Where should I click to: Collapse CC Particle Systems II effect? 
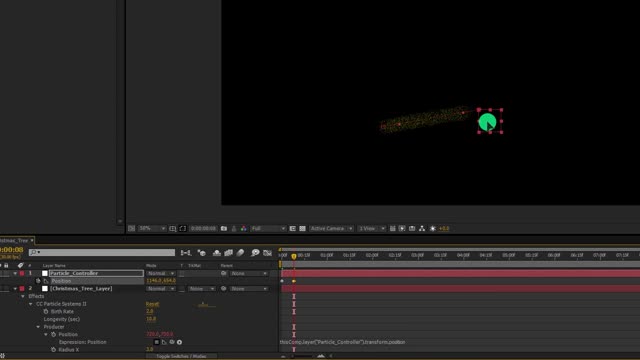tap(31, 304)
